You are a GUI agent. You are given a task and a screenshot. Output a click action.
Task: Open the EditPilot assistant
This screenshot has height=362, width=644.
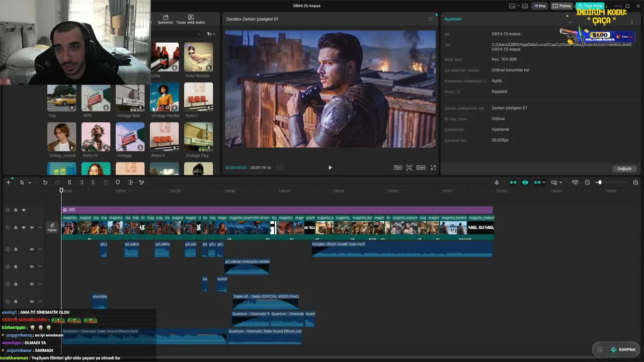point(623,350)
